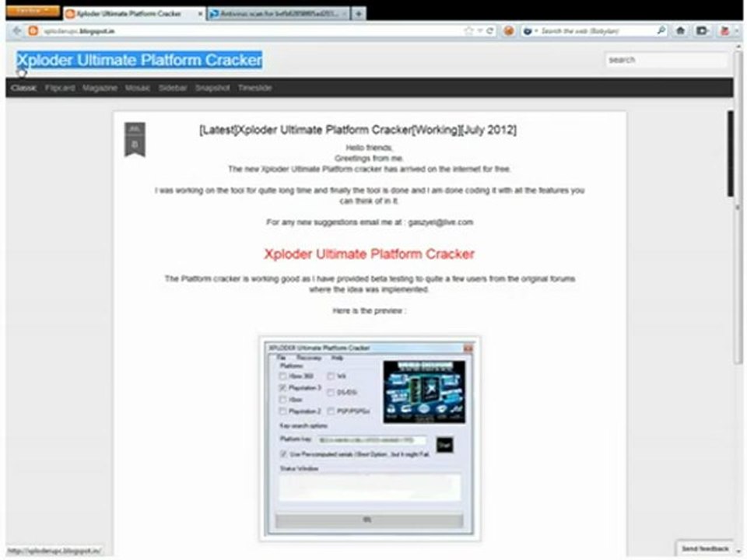
Task: Open the search engine selector dropdown
Action: (530, 31)
